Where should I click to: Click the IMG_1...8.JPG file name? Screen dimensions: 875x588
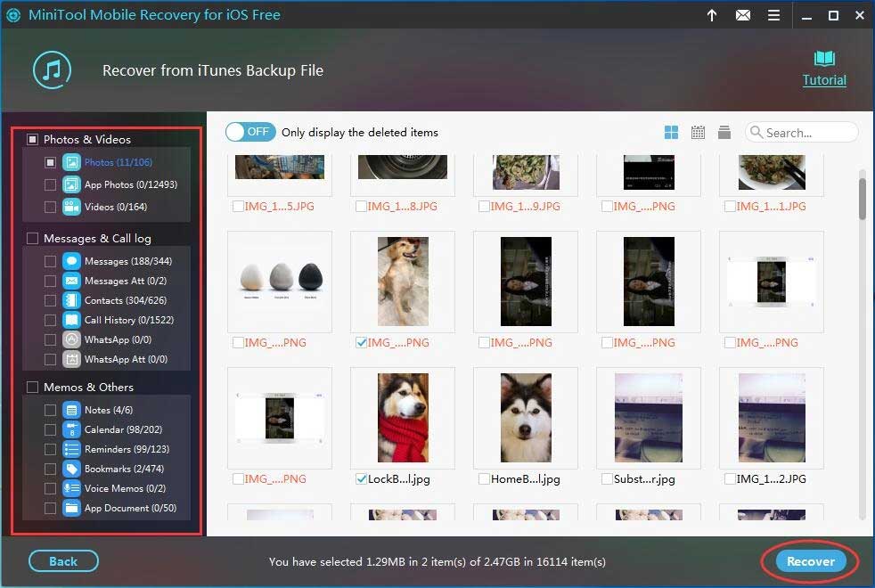click(403, 207)
